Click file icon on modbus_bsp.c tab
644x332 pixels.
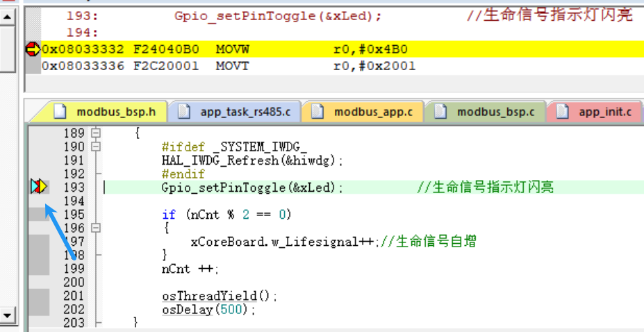coord(440,112)
